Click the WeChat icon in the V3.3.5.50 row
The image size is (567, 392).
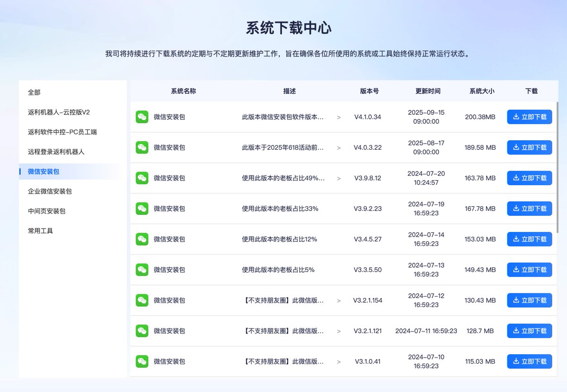coord(142,270)
